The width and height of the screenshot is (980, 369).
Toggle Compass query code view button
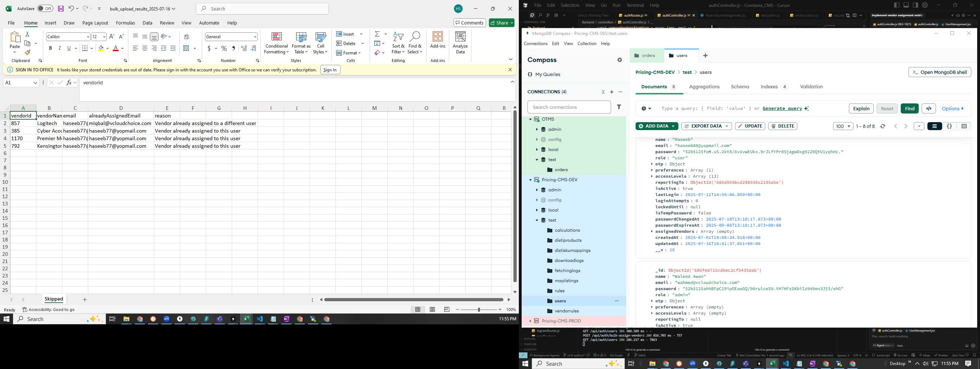928,108
